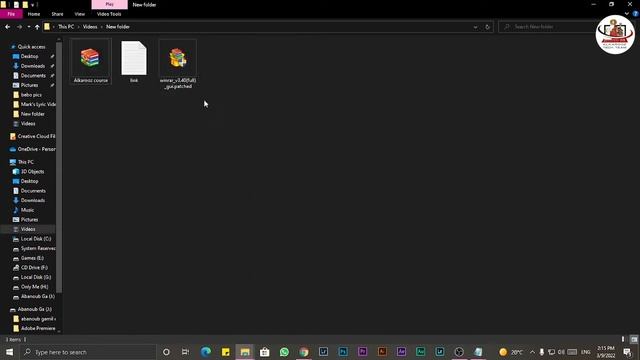Open the Home ribbon tab
640x360 pixels.
pos(34,14)
